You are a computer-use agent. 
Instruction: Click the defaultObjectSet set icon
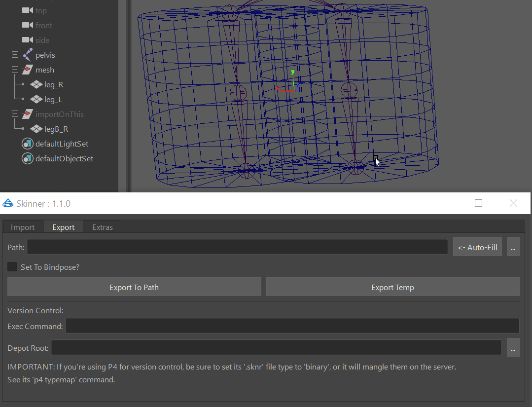28,158
